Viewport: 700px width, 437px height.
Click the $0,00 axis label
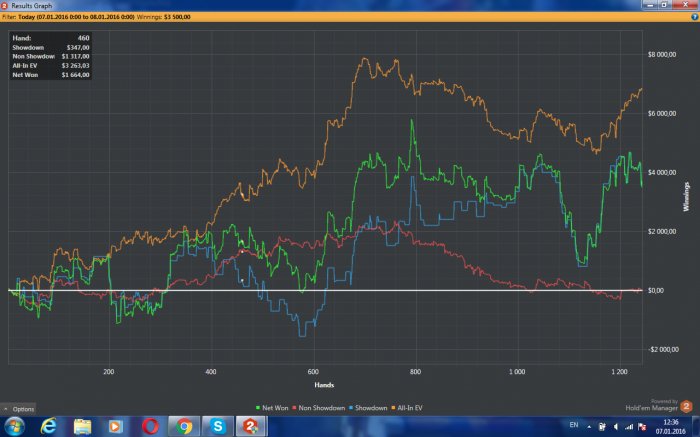point(655,291)
